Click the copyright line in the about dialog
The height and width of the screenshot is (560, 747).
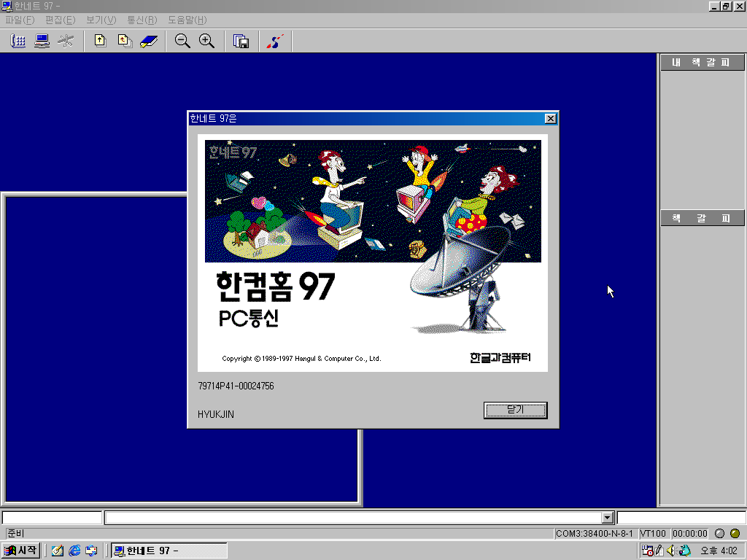(x=301, y=359)
